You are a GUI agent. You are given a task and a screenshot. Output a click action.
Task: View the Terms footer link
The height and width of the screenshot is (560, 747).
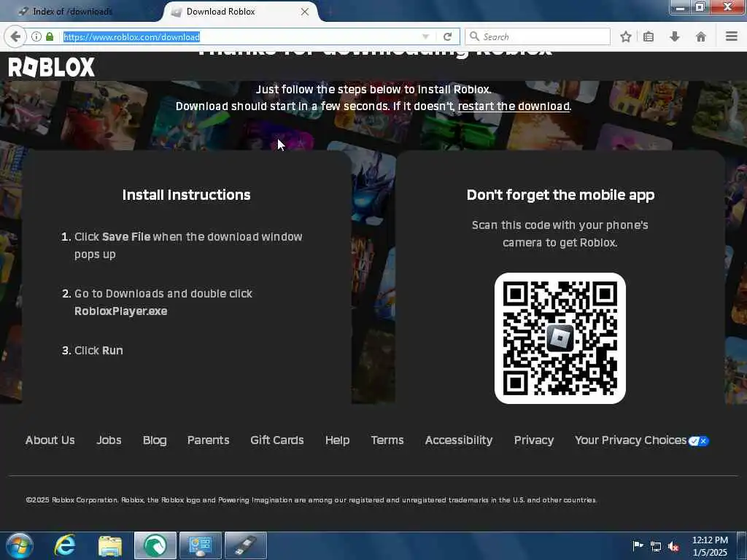click(387, 440)
